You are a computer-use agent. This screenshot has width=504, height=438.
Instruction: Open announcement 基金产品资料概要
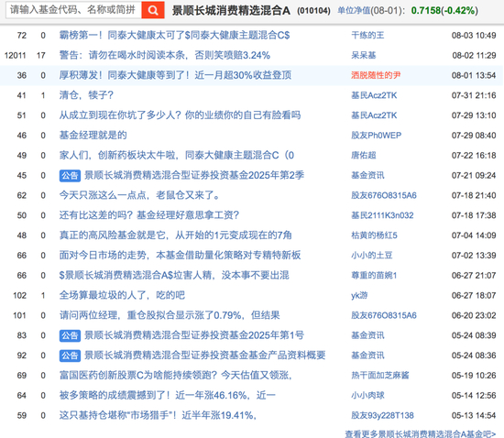click(x=205, y=356)
